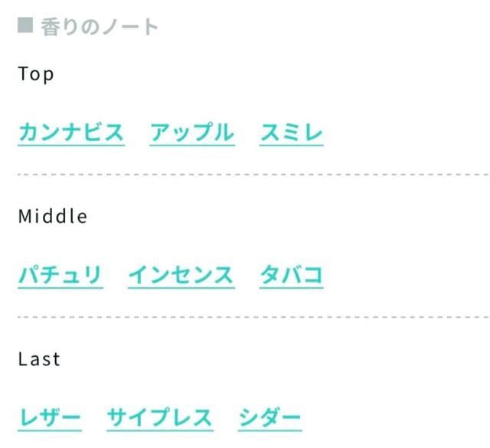Click the タバコ note link
Screen dimensions: 490x448
click(291, 276)
